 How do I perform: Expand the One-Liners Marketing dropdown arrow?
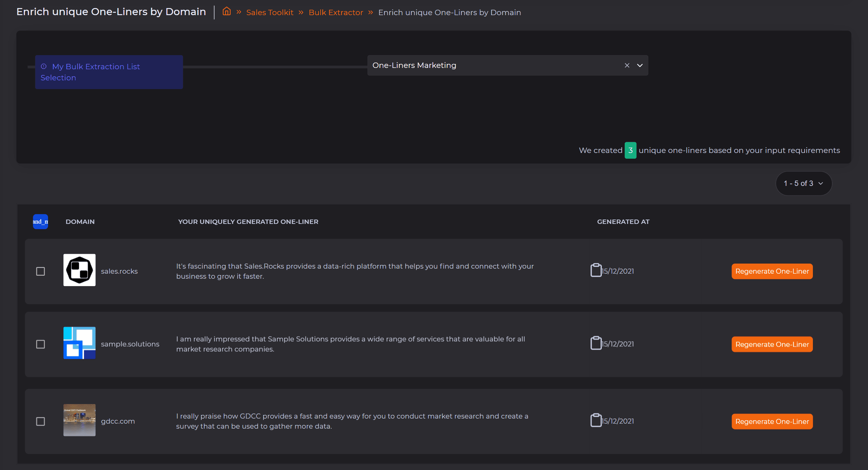[x=639, y=66]
